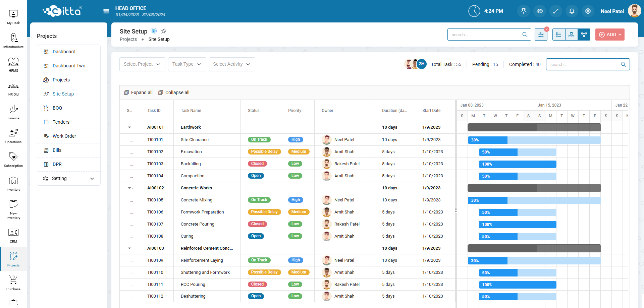Image resolution: width=644 pixels, height=308 pixels.
Task: Click the hamburger menu icon
Action: coord(106,11)
